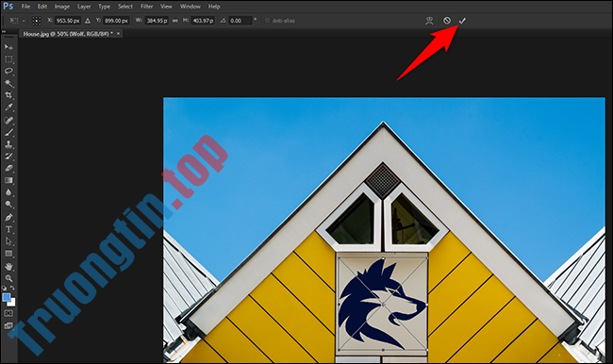Open the background color swatch
Screen dimensions: 613x364
12,303
